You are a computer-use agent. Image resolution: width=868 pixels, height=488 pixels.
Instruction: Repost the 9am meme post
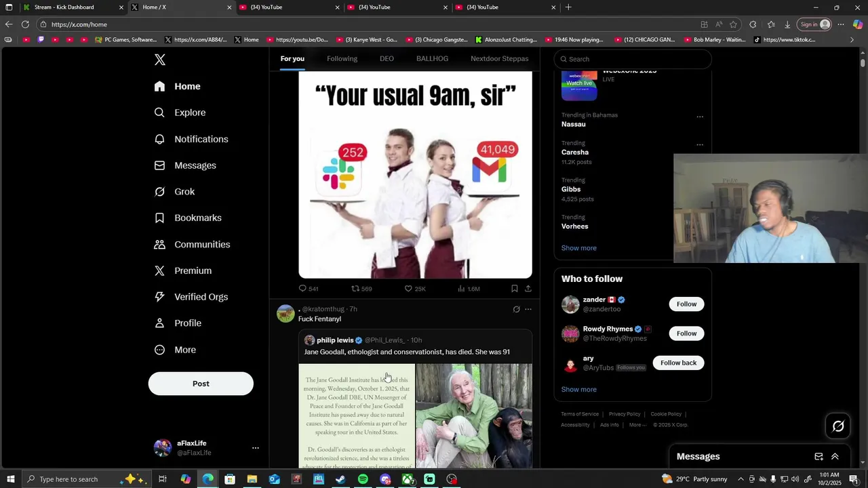click(x=361, y=289)
